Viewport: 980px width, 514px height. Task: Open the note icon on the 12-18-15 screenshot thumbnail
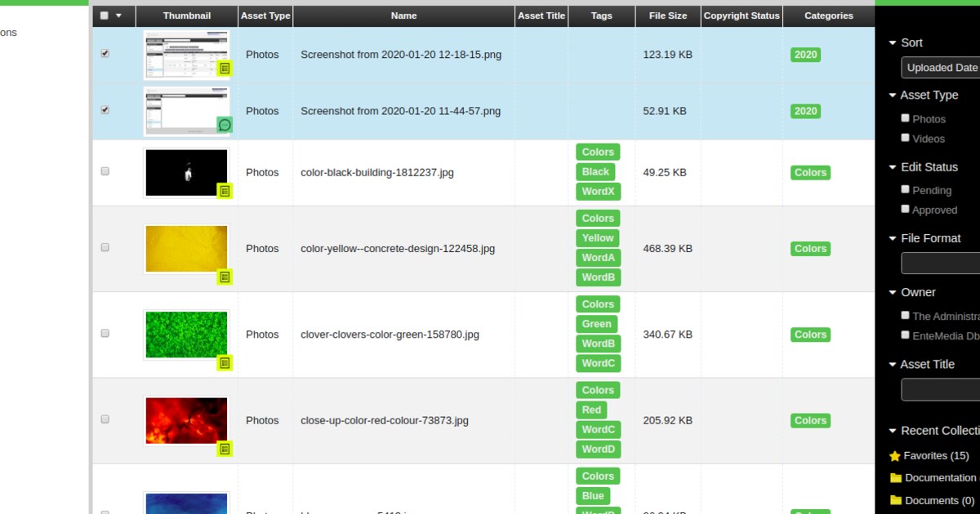[x=225, y=69]
